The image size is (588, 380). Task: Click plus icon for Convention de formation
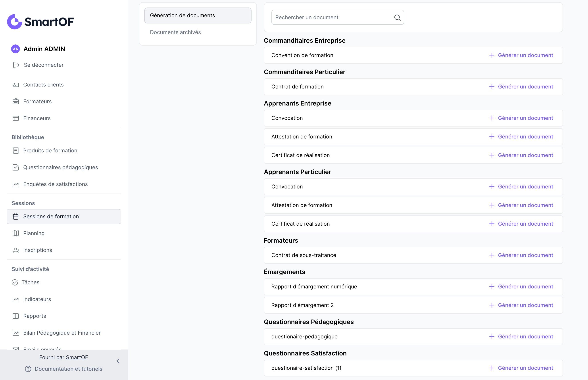point(492,55)
